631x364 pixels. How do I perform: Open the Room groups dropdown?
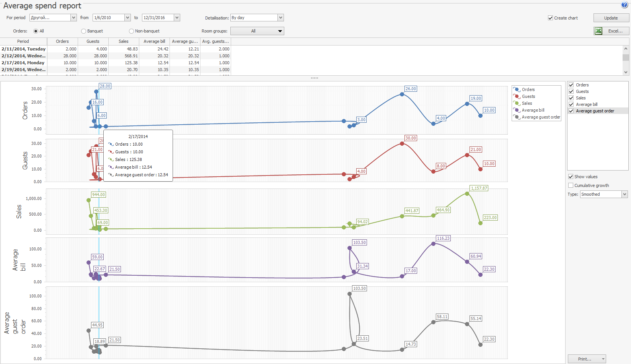[280, 31]
